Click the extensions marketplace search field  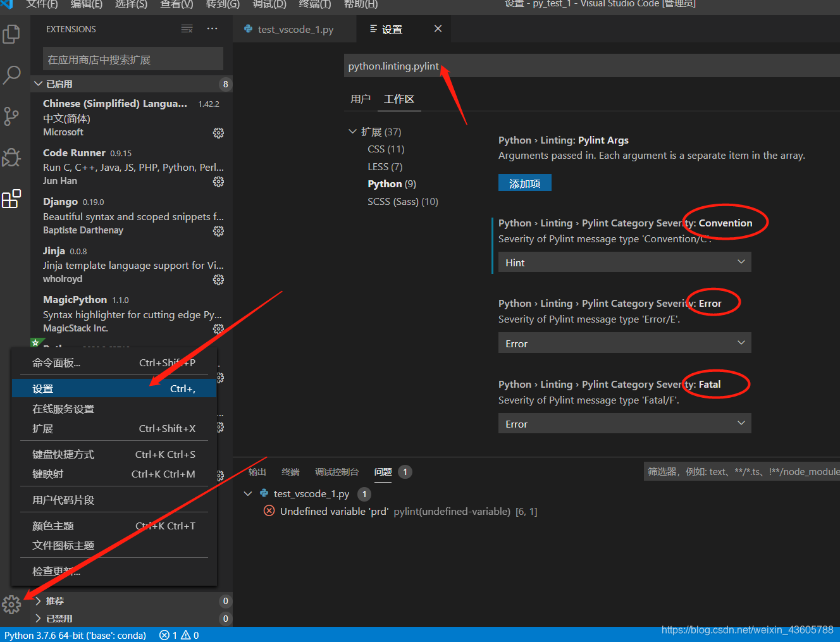[x=133, y=59]
